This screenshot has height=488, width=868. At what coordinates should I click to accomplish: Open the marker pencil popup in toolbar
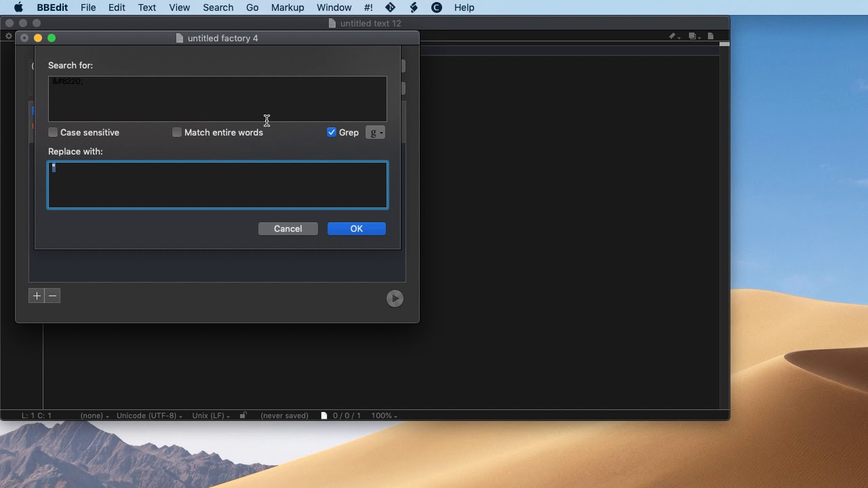674,37
